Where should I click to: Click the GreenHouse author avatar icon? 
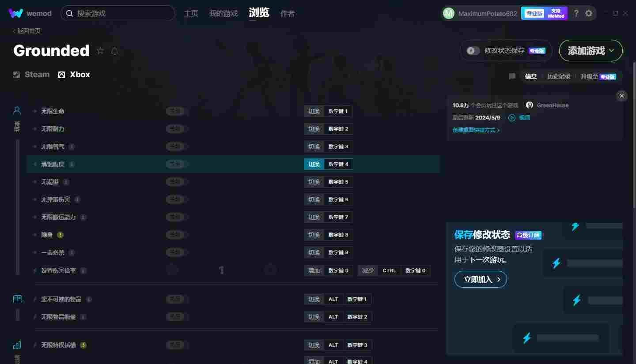(530, 105)
